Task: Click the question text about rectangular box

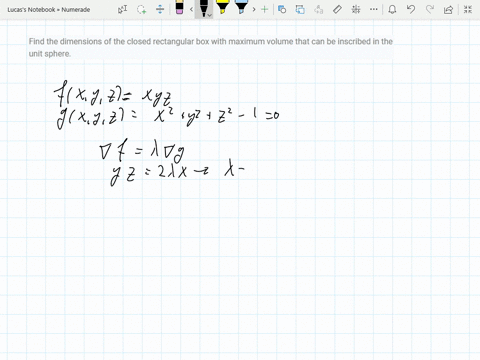Action: tap(211, 47)
